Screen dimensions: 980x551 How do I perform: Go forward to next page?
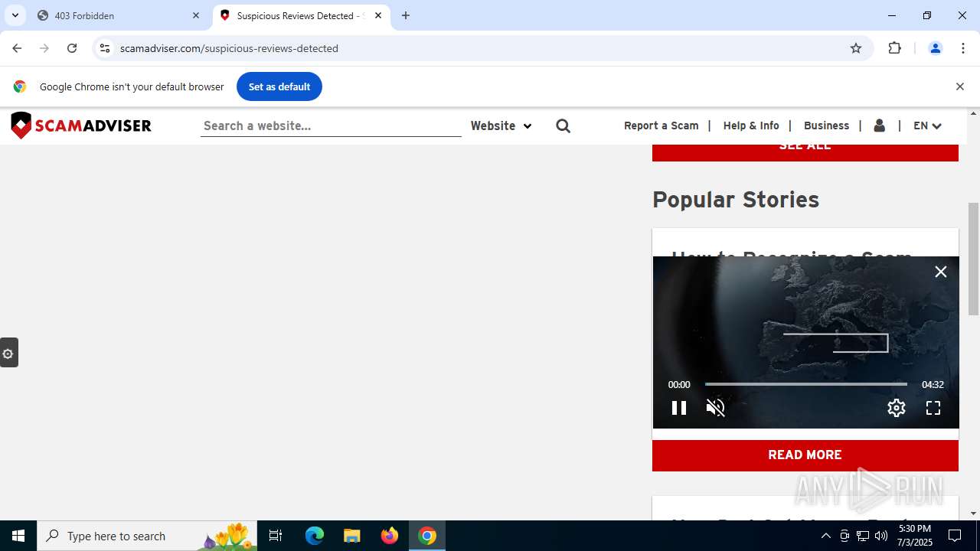pos(44,48)
